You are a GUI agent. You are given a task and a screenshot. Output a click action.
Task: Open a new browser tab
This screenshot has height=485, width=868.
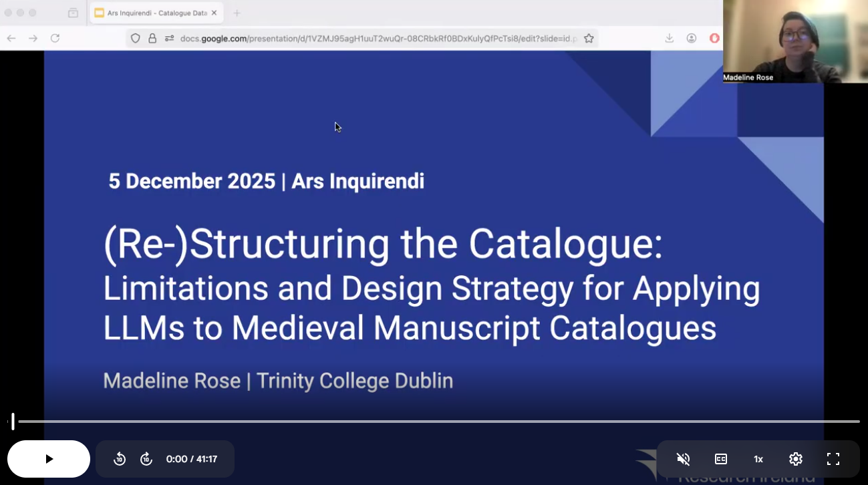tap(237, 13)
